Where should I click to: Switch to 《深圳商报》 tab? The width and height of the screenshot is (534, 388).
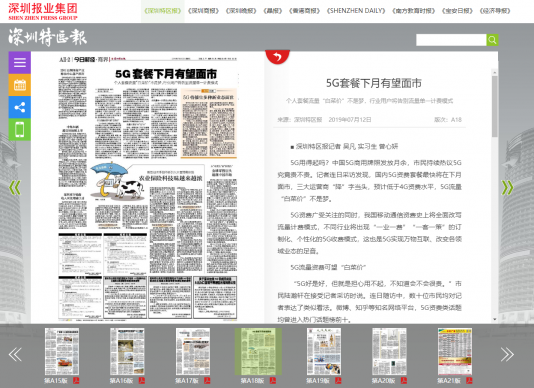(x=203, y=11)
